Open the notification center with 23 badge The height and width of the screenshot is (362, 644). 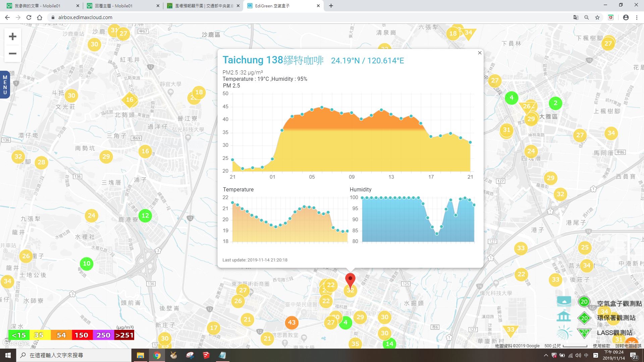click(x=634, y=356)
